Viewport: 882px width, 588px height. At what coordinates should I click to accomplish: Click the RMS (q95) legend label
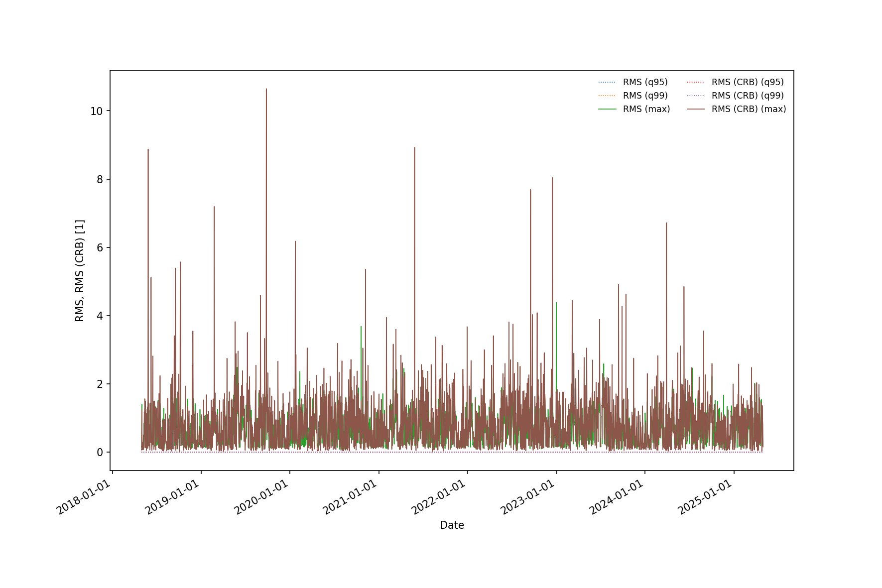coord(645,82)
